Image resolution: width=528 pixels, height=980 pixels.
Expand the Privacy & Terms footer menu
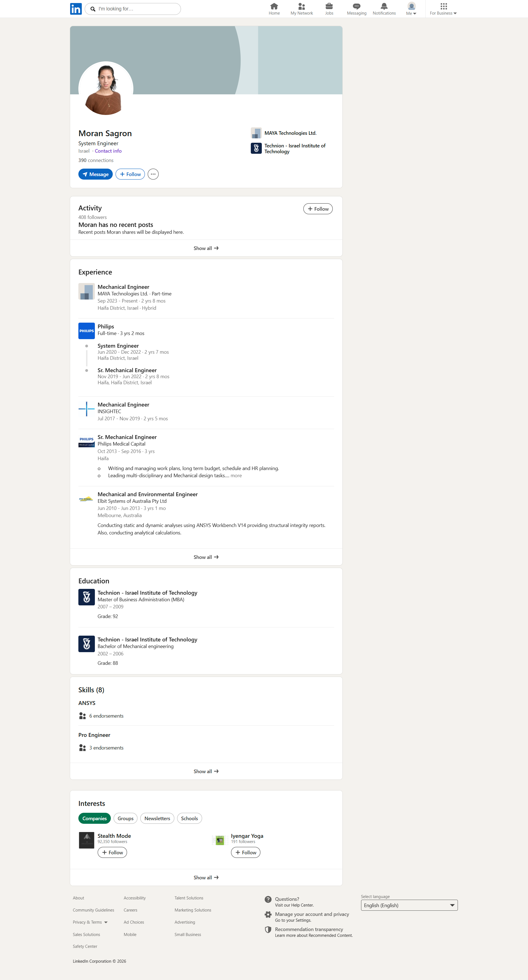click(x=90, y=922)
